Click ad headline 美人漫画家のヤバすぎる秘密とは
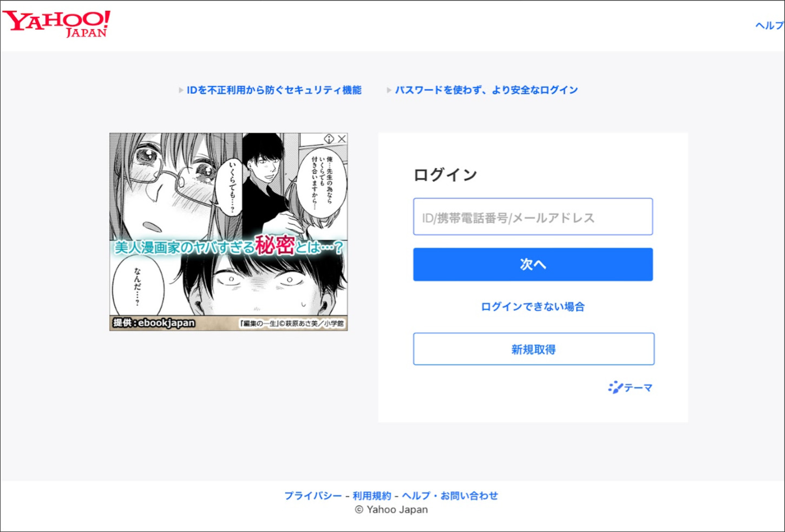Image resolution: width=785 pixels, height=532 pixels. [228, 247]
